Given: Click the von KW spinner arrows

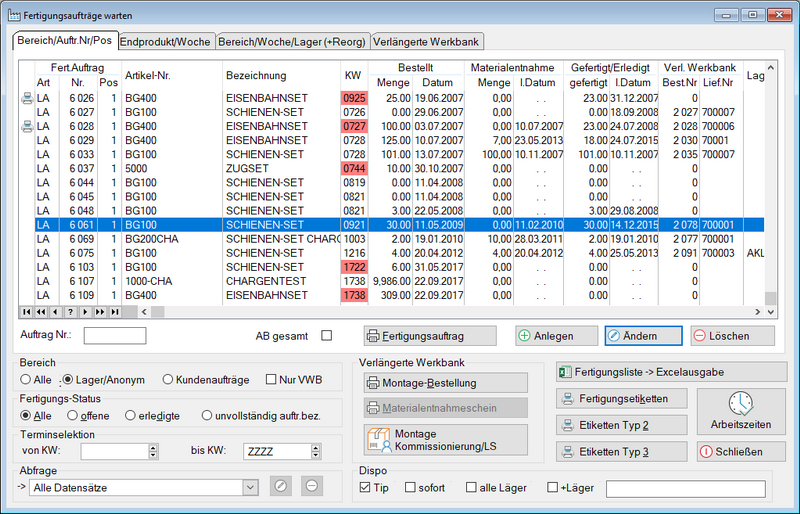Looking at the screenshot, I should tap(153, 451).
